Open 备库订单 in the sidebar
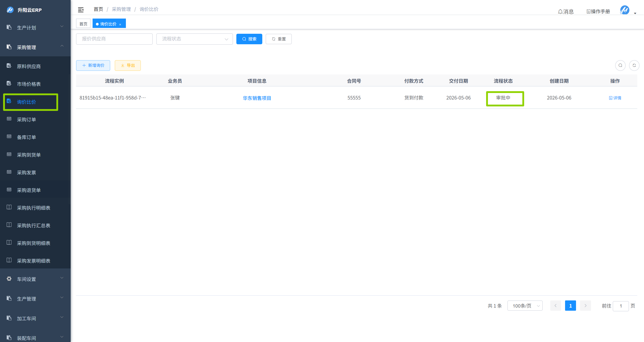 click(x=35, y=137)
